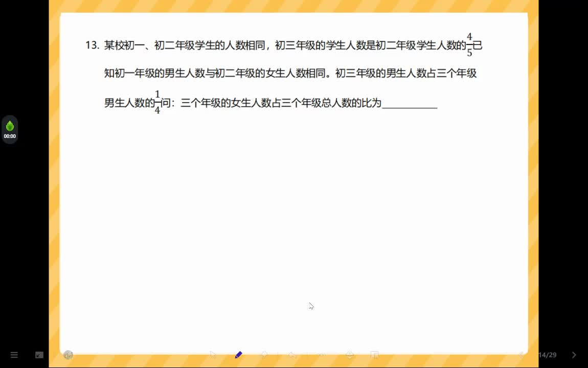Click the undo arrow icon

[292, 355]
